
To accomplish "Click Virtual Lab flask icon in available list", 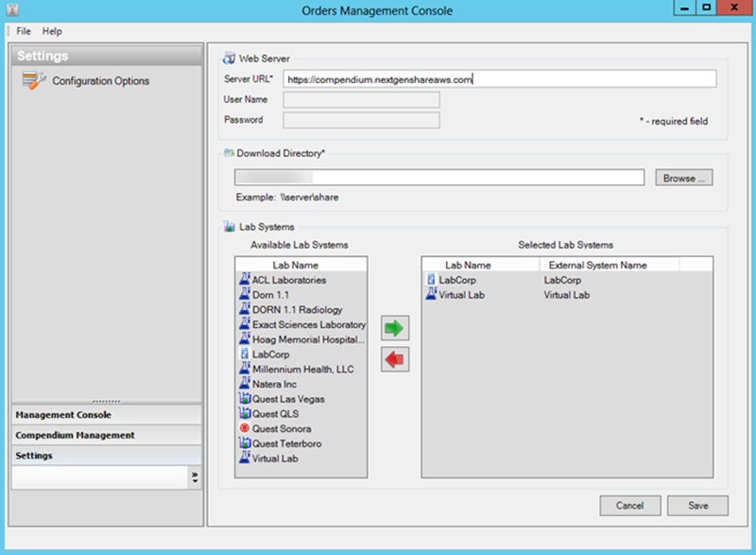I will click(245, 458).
